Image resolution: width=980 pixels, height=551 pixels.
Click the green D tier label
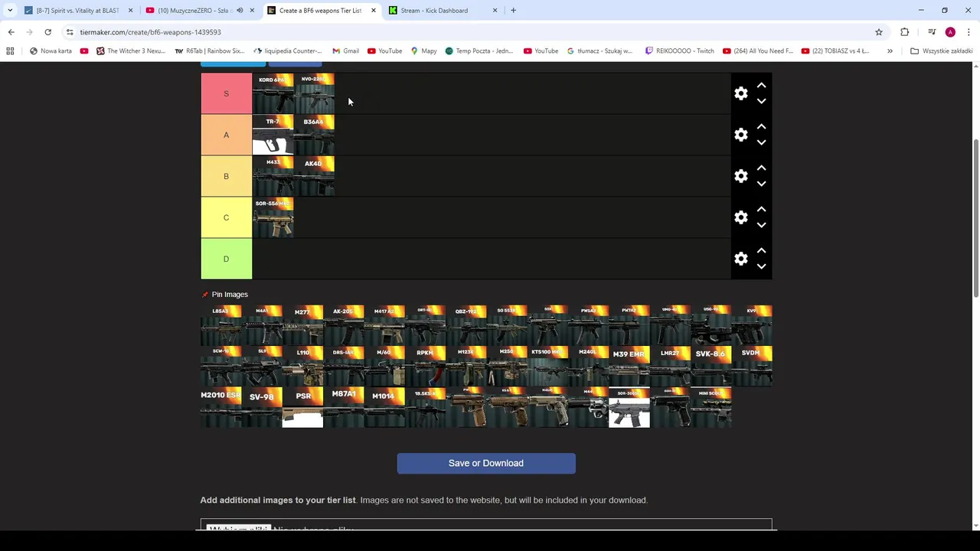coord(226,259)
